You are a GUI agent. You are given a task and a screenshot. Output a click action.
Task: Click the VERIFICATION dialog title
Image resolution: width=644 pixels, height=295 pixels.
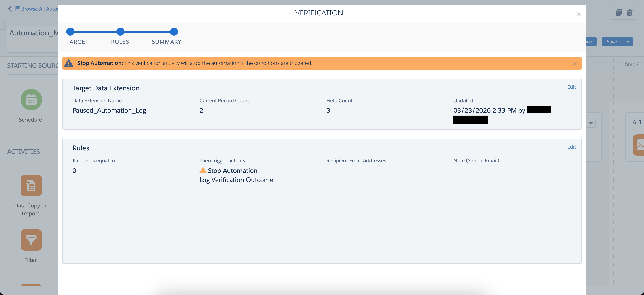coord(319,13)
